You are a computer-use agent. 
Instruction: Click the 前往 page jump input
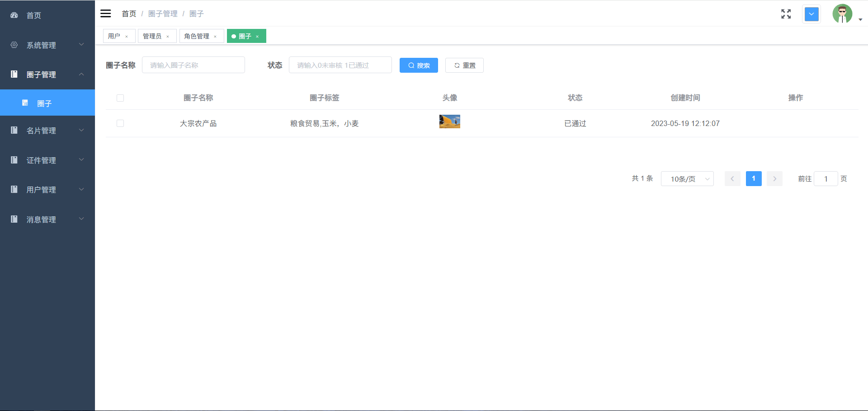pyautogui.click(x=826, y=179)
